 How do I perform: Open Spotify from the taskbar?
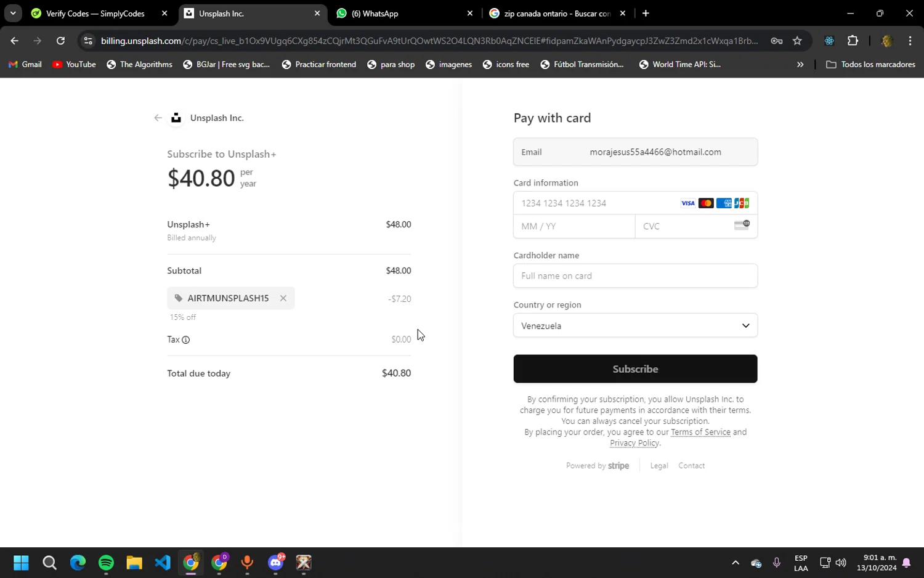coord(106,563)
